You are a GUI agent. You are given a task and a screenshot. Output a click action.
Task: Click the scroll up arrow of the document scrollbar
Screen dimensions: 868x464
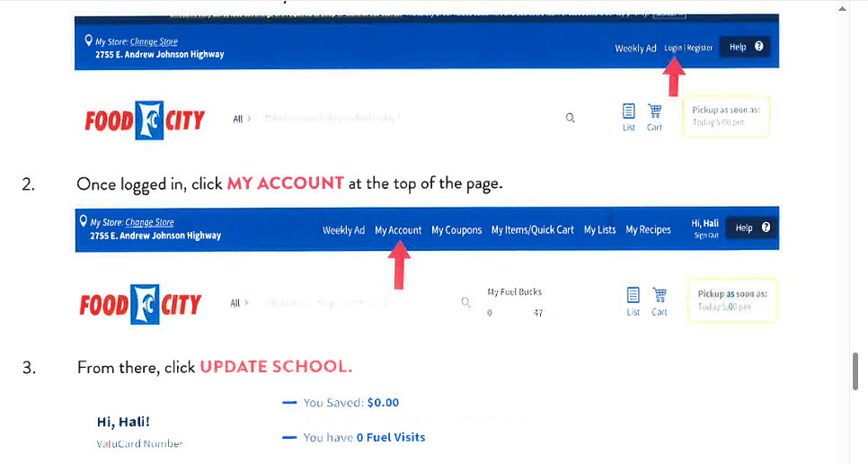(x=842, y=8)
